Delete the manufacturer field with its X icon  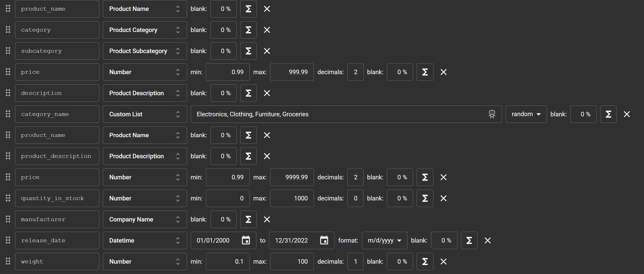(x=267, y=219)
